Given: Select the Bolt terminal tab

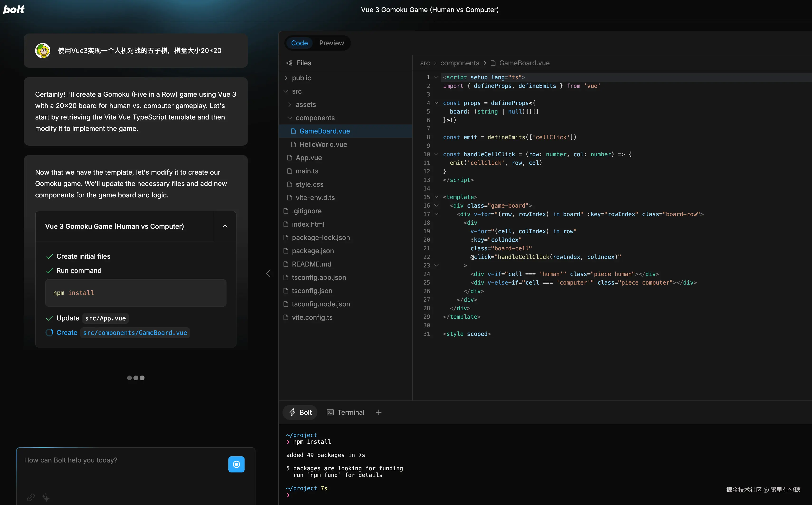Looking at the screenshot, I should tap(300, 412).
